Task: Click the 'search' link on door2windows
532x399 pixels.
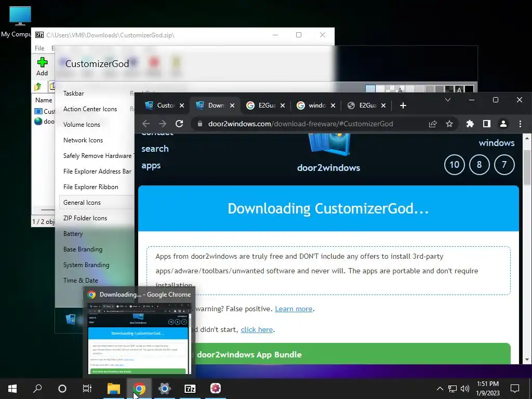Action: point(155,149)
